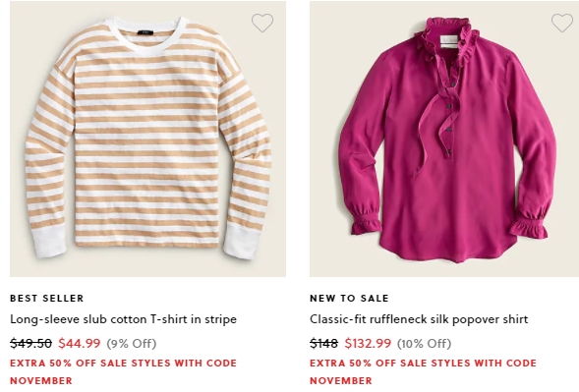579x392 pixels.
Task: Click the NEW TO SALE badge label
Action: tap(349, 299)
